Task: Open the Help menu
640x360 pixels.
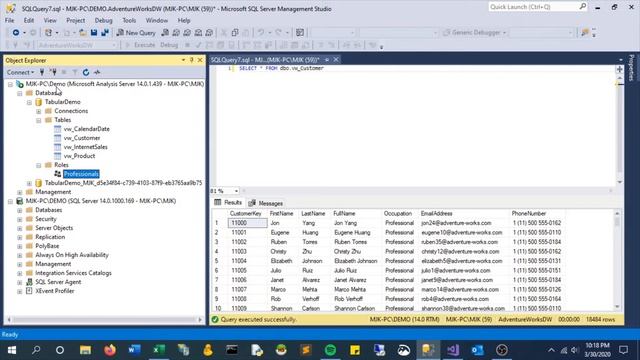Action: point(184,20)
